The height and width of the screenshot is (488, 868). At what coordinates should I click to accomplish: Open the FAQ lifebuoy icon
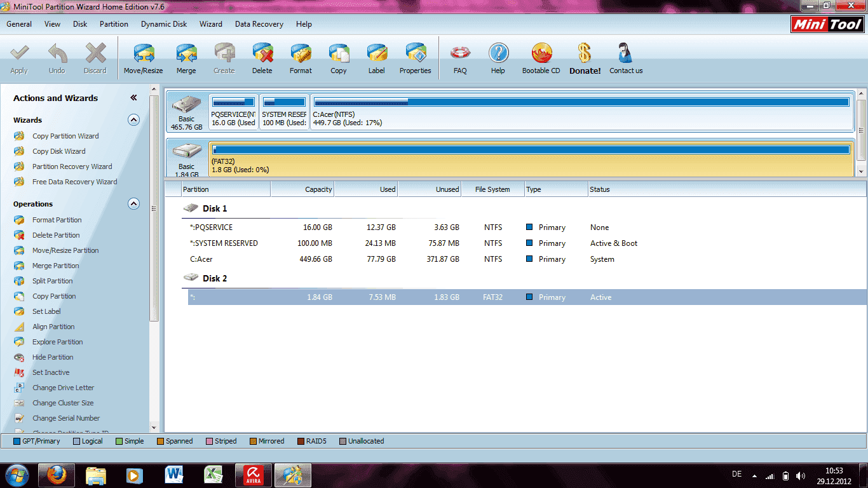click(x=460, y=53)
